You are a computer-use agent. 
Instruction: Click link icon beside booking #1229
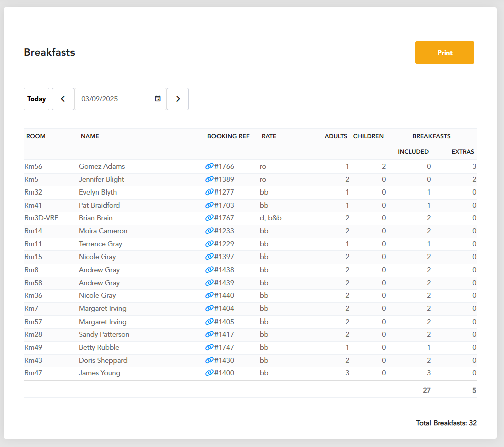(x=209, y=244)
